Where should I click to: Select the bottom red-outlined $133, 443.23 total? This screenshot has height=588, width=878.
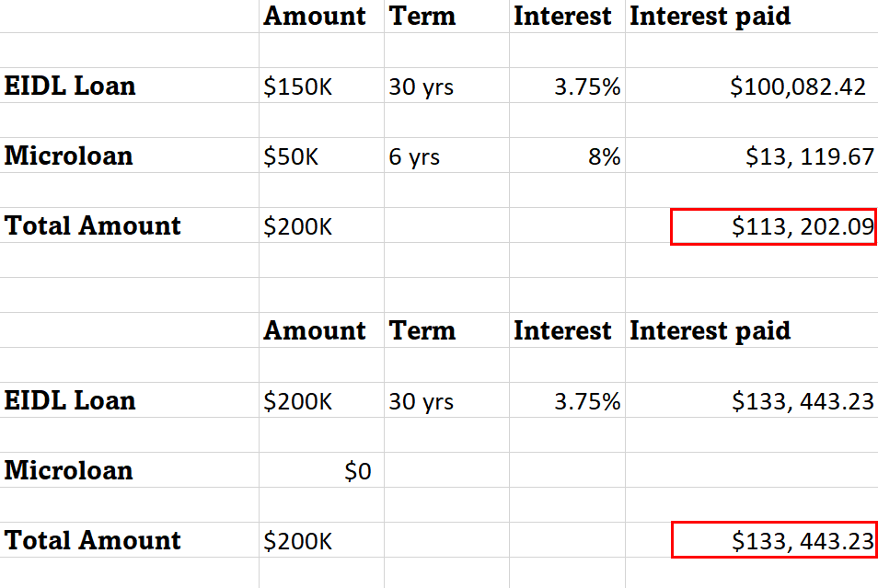coord(774,540)
